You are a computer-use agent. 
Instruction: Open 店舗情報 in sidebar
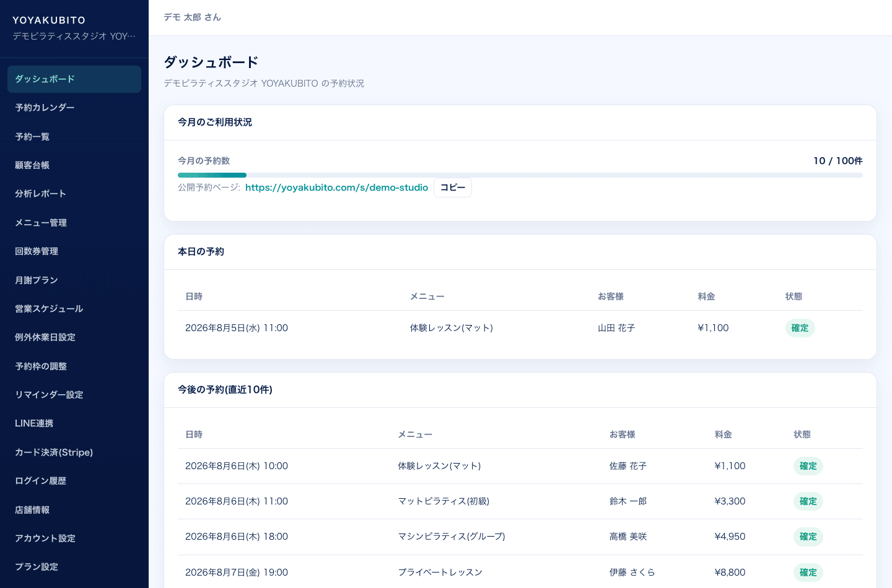click(74, 510)
